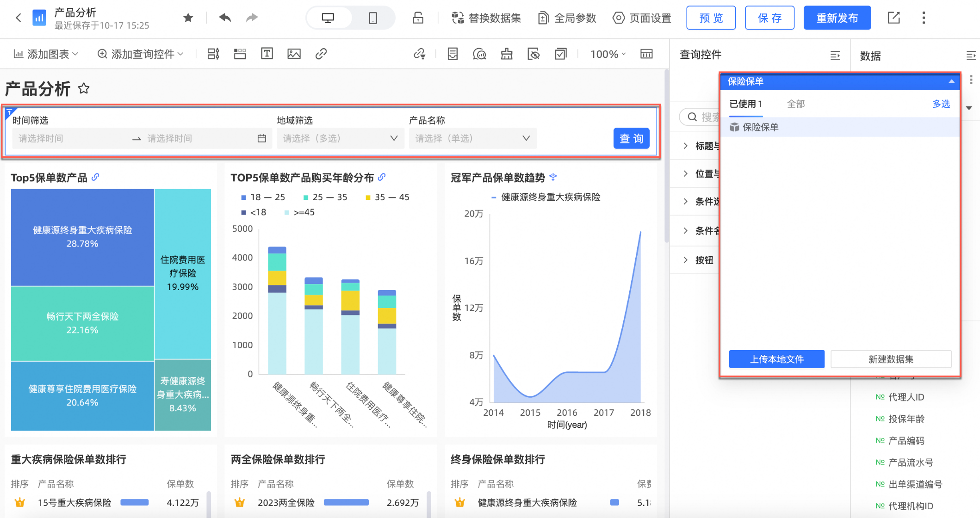The image size is (980, 518).
Task: Click 新建数据集 button
Action: (891, 359)
